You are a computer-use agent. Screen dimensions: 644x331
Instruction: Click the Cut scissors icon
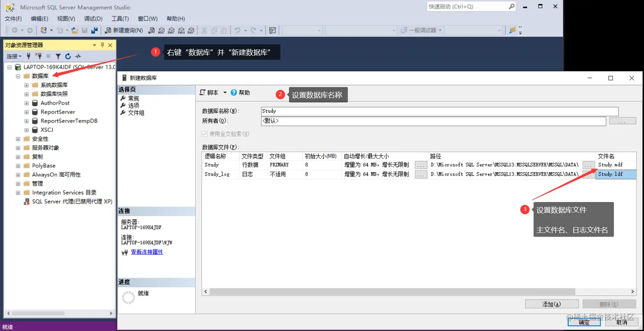click(x=204, y=30)
